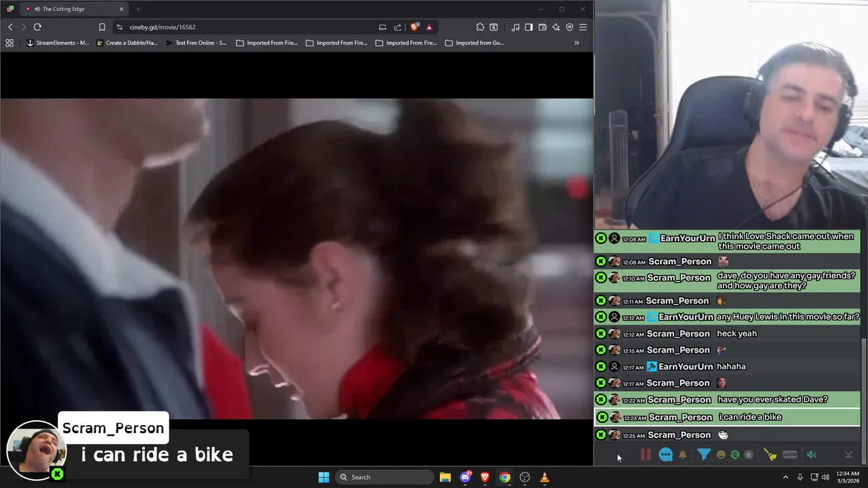
Task: Show hidden bookmarks with double chevron
Action: [576, 43]
